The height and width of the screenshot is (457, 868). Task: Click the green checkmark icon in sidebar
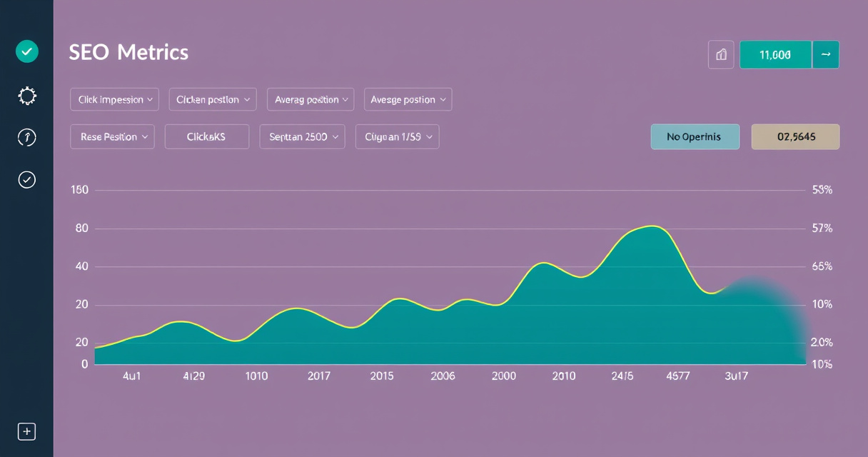click(x=27, y=51)
